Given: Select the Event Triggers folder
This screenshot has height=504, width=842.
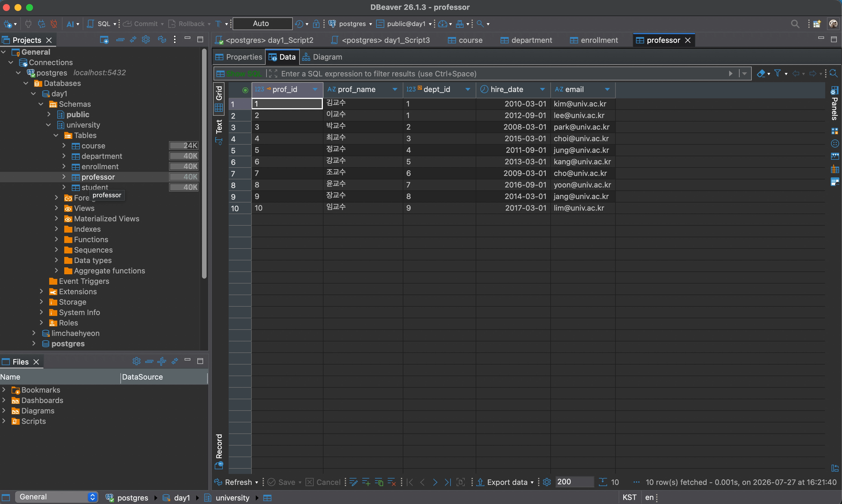Looking at the screenshot, I should [84, 281].
